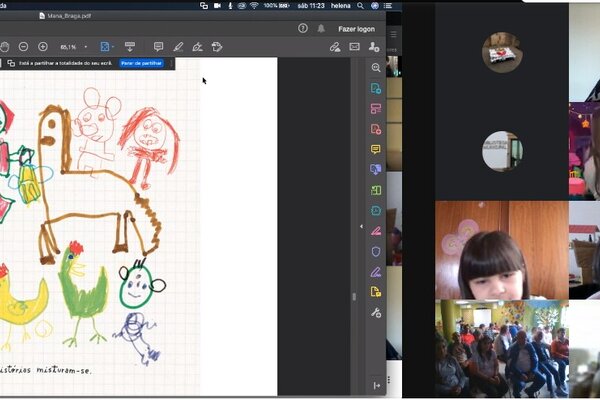Click the three dots below Zoom thumbnail strip

click(389, 380)
